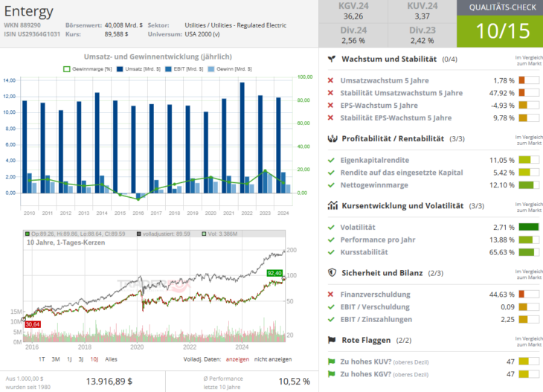Click the Umsatzwachstum 5 Jahre market comparison bar
543x392 pixels.
tap(529, 80)
